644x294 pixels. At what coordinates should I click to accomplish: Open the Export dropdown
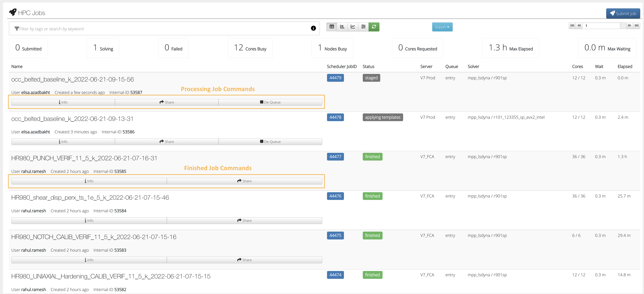tap(442, 27)
